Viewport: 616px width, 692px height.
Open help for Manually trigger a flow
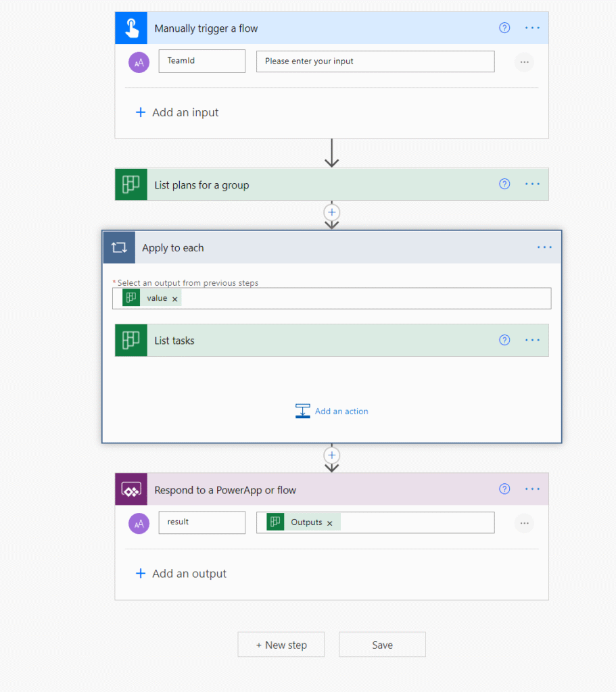[504, 28]
